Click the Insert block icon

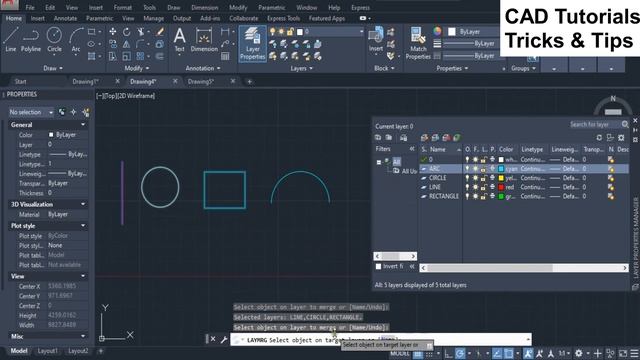376,40
